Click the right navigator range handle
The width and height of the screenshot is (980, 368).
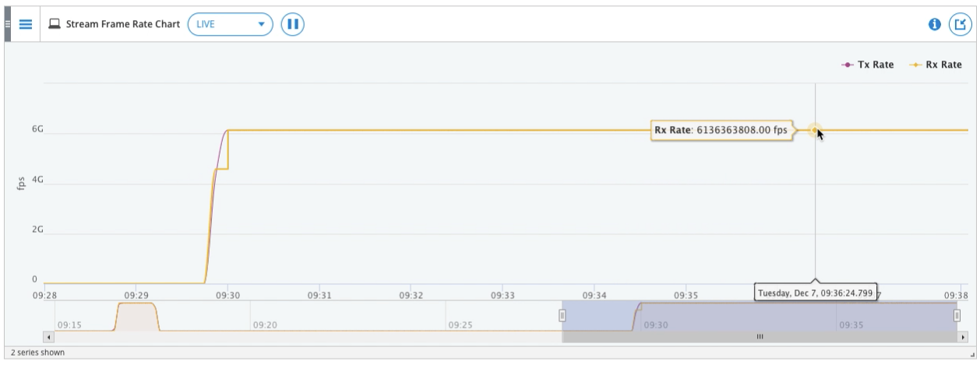[x=957, y=315]
